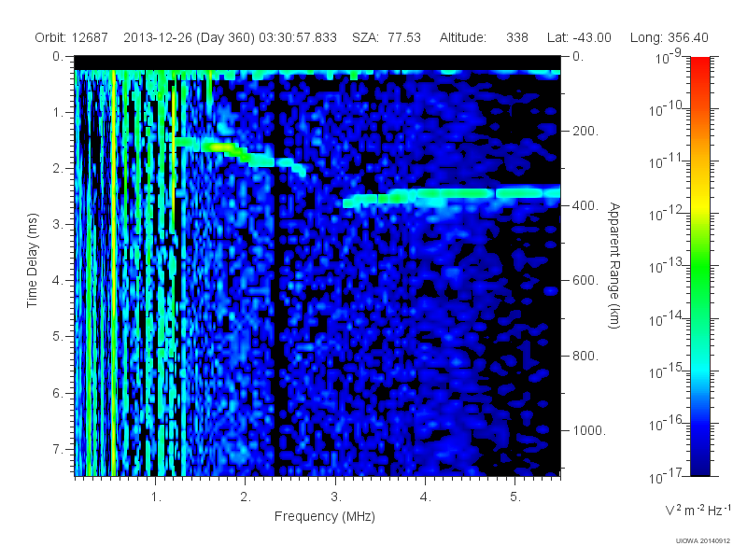Click the '600.' apparent range tick label
This screenshot has height=560, width=747.
coord(585,281)
